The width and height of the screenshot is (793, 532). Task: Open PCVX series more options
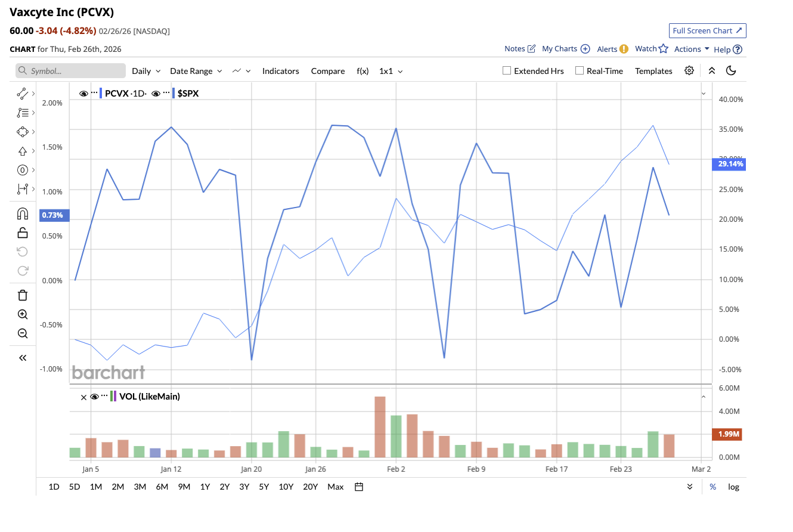(x=94, y=93)
